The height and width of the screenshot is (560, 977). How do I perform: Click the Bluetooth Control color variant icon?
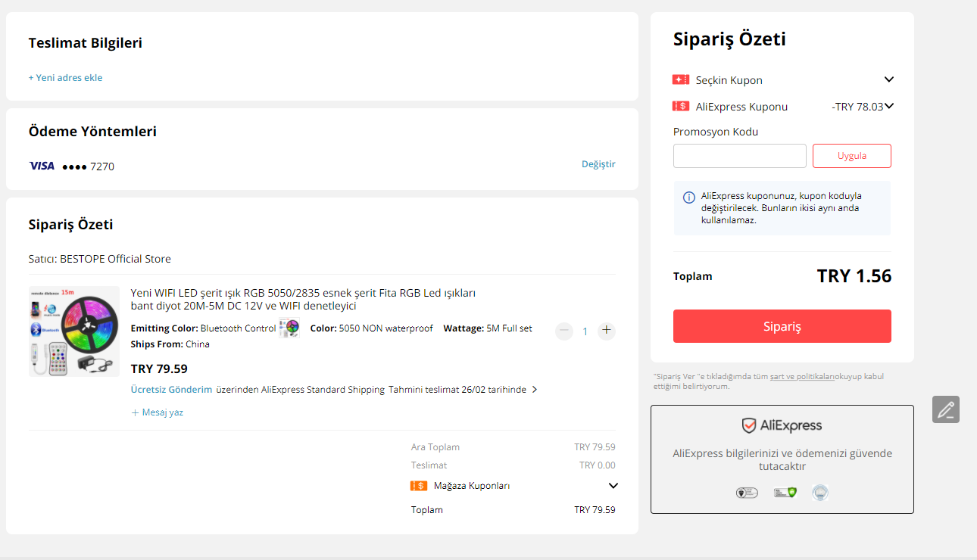289,328
